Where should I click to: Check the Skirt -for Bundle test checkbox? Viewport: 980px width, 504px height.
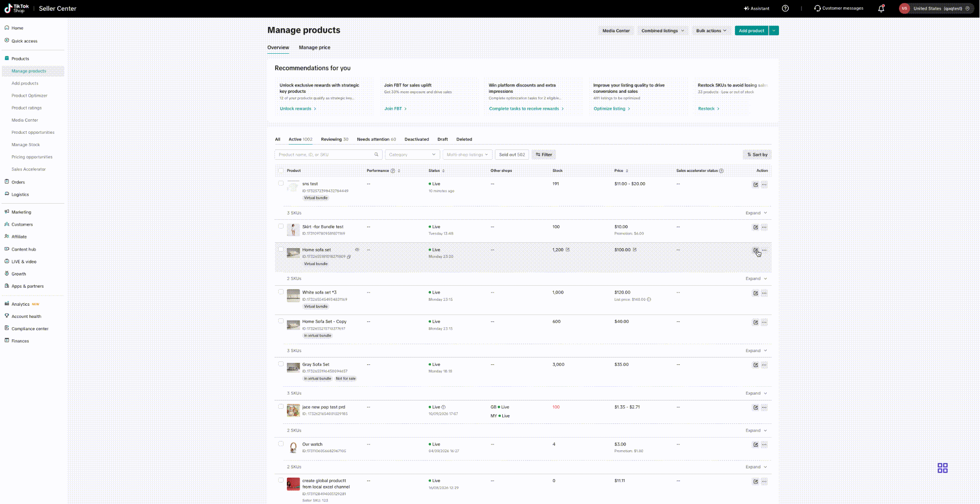point(281,226)
